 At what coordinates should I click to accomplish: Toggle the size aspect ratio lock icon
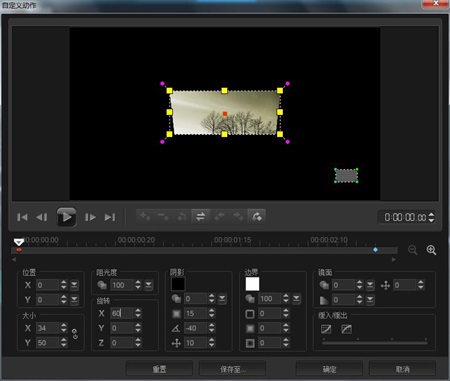[x=75, y=334]
